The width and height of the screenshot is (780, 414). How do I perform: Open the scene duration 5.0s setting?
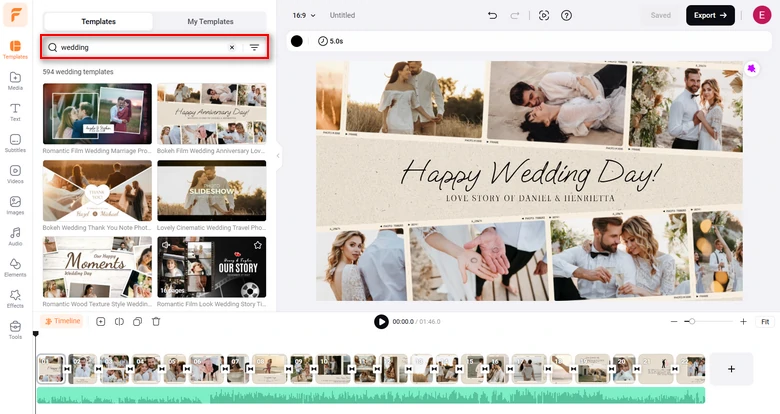(x=330, y=41)
